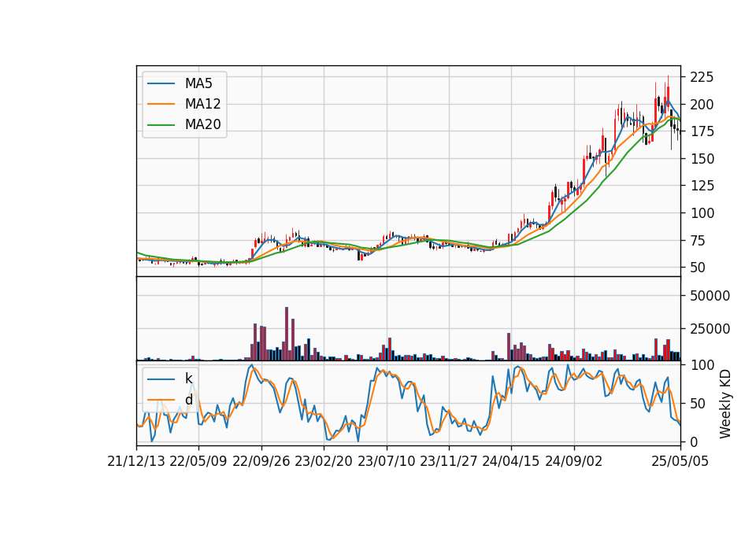Image resolution: width=756 pixels, height=543 pixels.
Task: Click the 125 price axis tick label
Action: click(702, 186)
